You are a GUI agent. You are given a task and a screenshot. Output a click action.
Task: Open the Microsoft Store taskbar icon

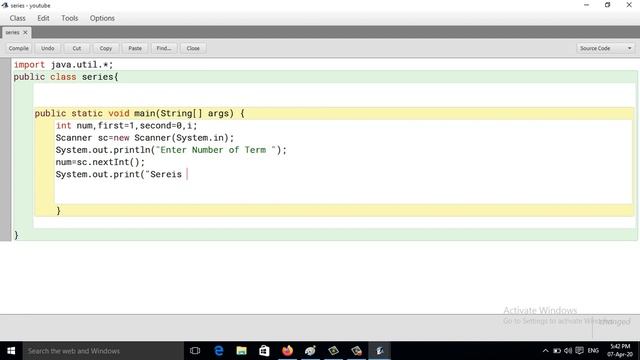pyautogui.click(x=264, y=351)
